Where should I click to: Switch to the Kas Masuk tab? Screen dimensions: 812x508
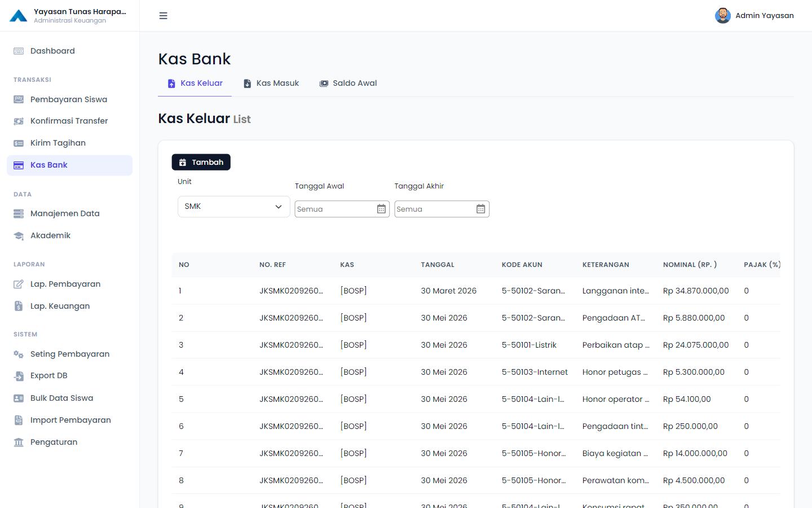pyautogui.click(x=271, y=84)
